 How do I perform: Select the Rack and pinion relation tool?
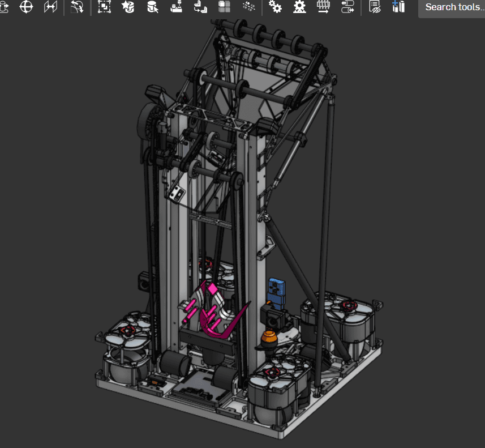point(299,7)
